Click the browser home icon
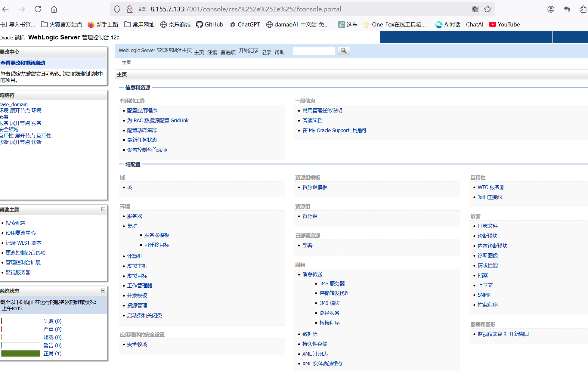Image resolution: width=588 pixels, height=371 pixels. coord(54,9)
